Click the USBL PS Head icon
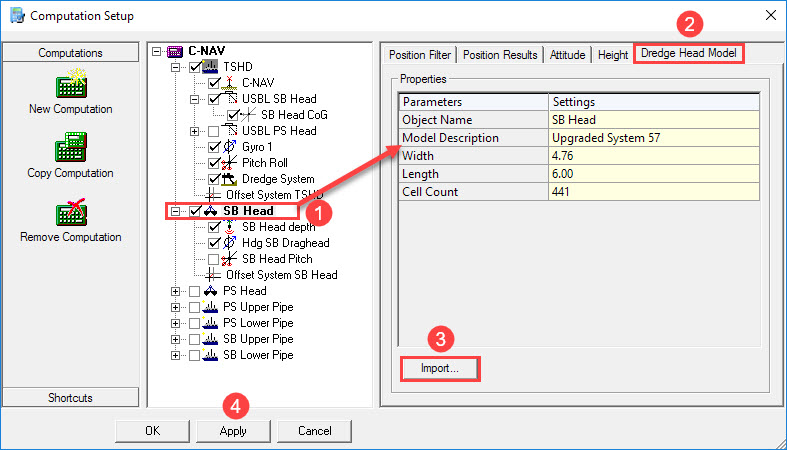The image size is (787, 450). tap(229, 131)
